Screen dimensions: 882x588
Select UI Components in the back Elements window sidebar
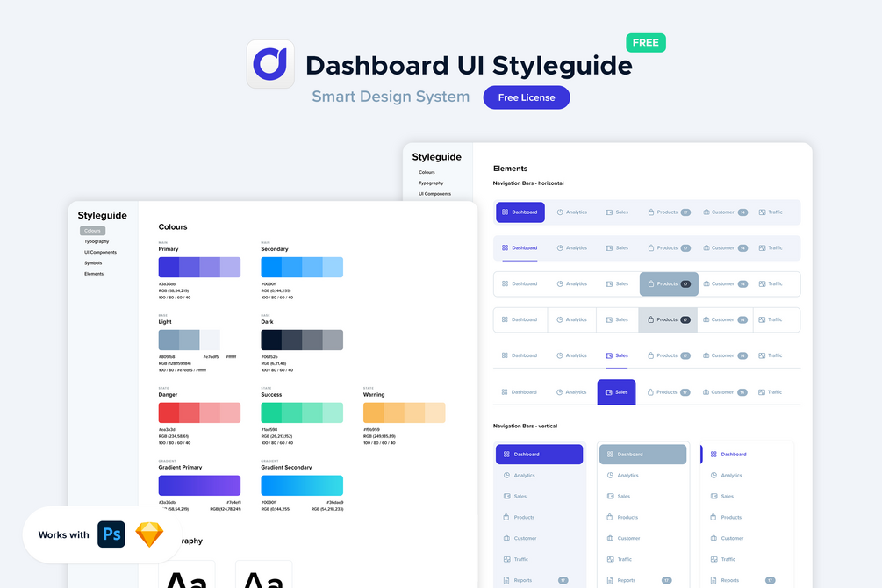click(434, 194)
